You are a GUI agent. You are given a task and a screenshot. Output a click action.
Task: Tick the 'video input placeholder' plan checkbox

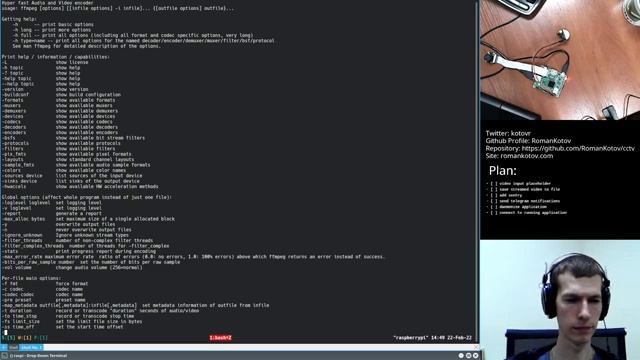pyautogui.click(x=494, y=184)
